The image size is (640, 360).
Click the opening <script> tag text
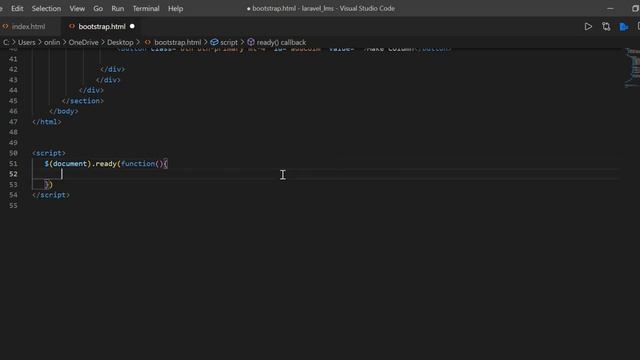coord(49,153)
